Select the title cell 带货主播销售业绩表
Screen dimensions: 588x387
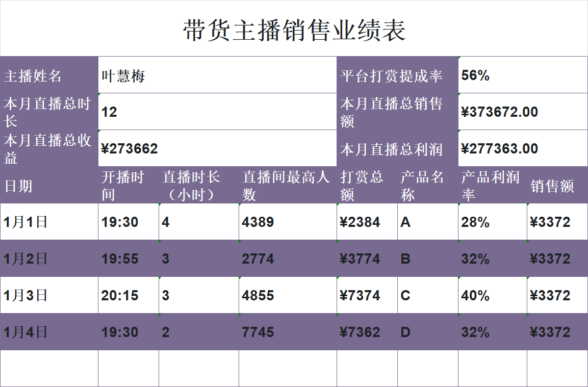point(294,30)
